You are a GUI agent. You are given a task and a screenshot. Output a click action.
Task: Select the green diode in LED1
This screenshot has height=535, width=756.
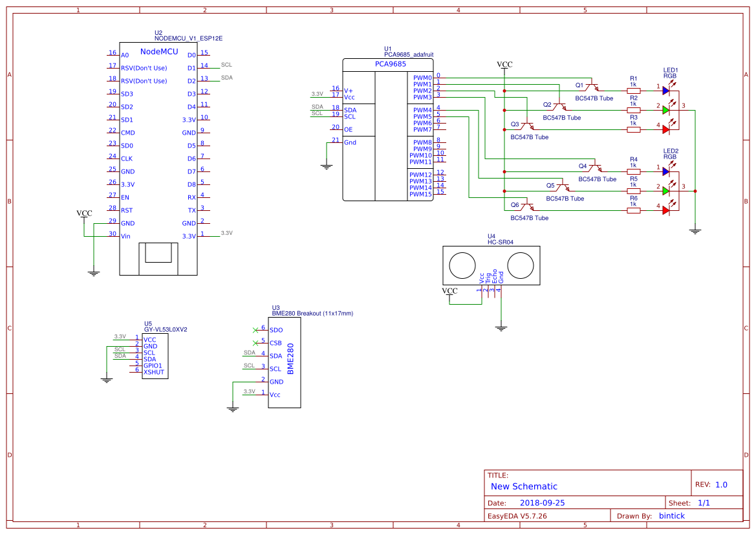[x=666, y=109]
